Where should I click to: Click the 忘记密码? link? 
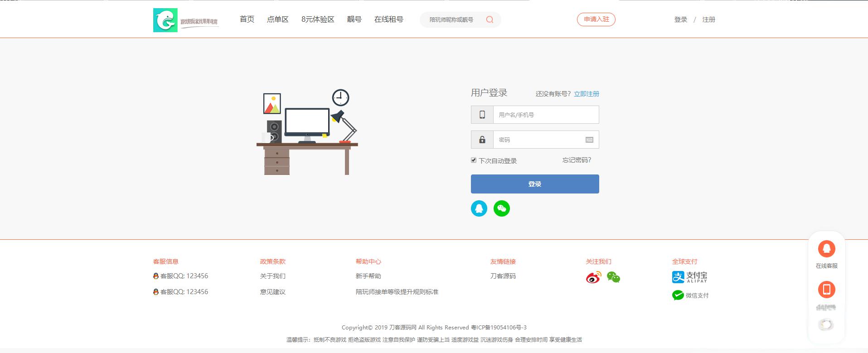tap(577, 160)
